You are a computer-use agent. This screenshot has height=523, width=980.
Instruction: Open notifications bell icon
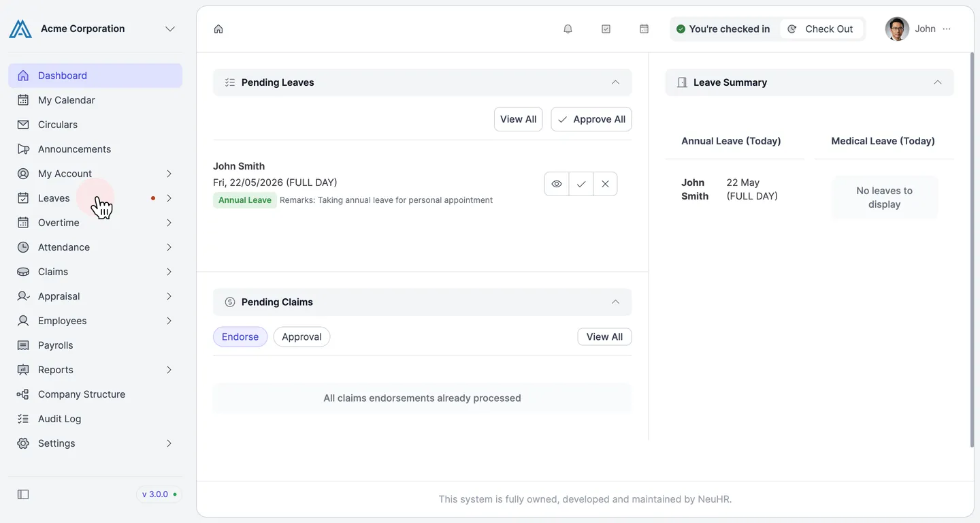[x=568, y=29]
